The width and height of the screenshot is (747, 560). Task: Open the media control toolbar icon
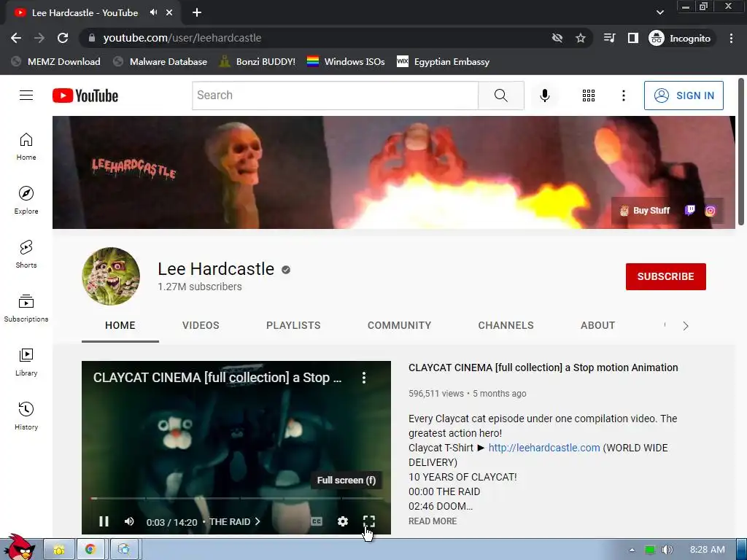609,38
